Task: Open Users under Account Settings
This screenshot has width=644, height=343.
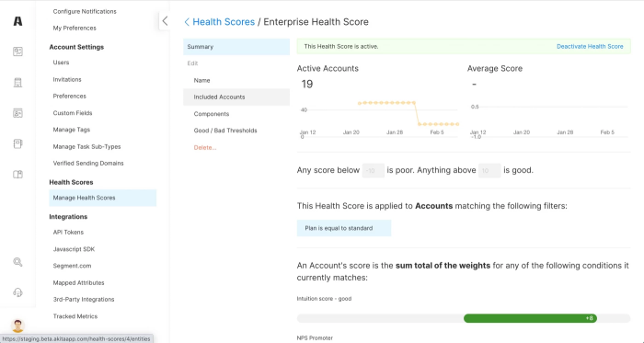Action: click(61, 63)
